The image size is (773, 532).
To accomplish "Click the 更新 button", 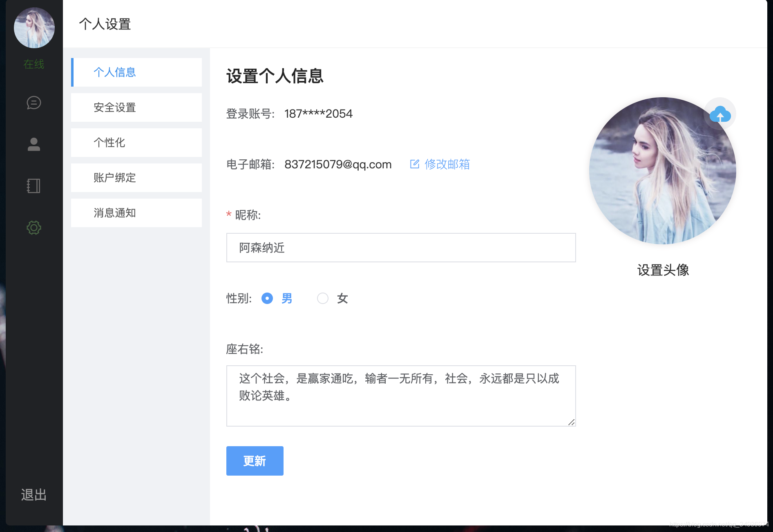I will pyautogui.click(x=255, y=461).
